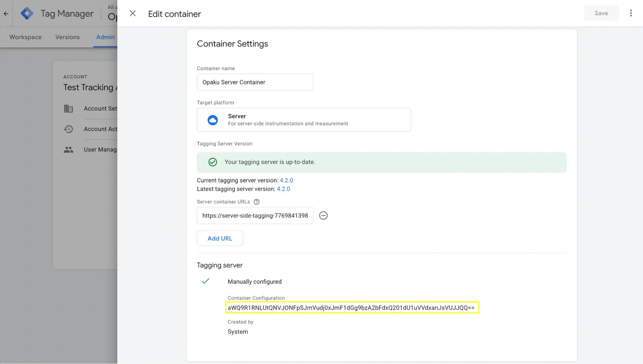Open Account Settings in background page
This screenshot has height=364, width=643.
tap(100, 109)
